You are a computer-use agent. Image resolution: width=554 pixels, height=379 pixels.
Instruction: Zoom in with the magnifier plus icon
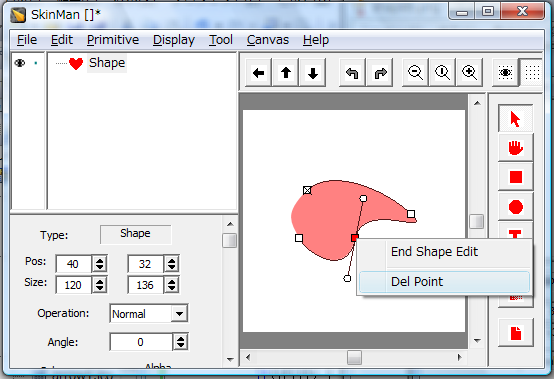click(470, 73)
